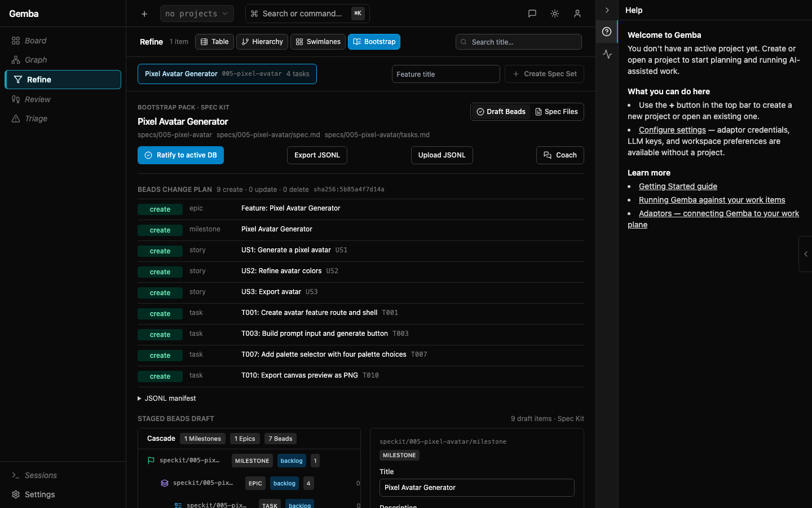Select the Draft Beads toggle
Screen dimensions: 812x508
(x=501, y=112)
